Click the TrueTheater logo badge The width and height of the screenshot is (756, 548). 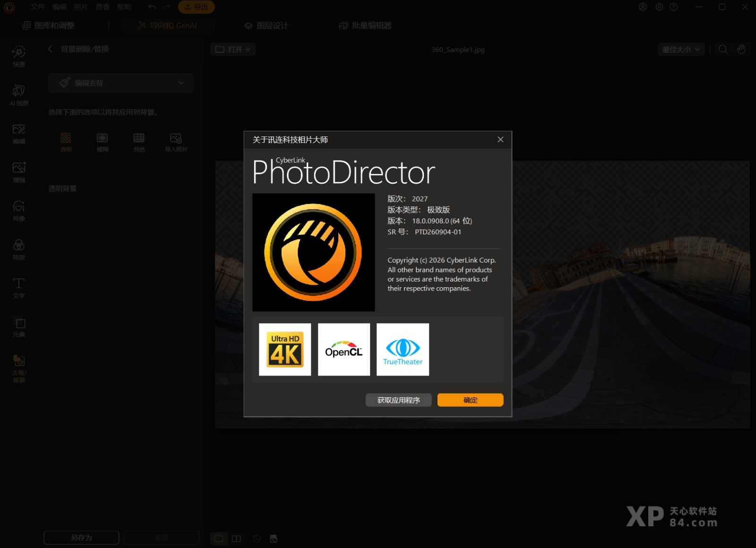tap(403, 350)
